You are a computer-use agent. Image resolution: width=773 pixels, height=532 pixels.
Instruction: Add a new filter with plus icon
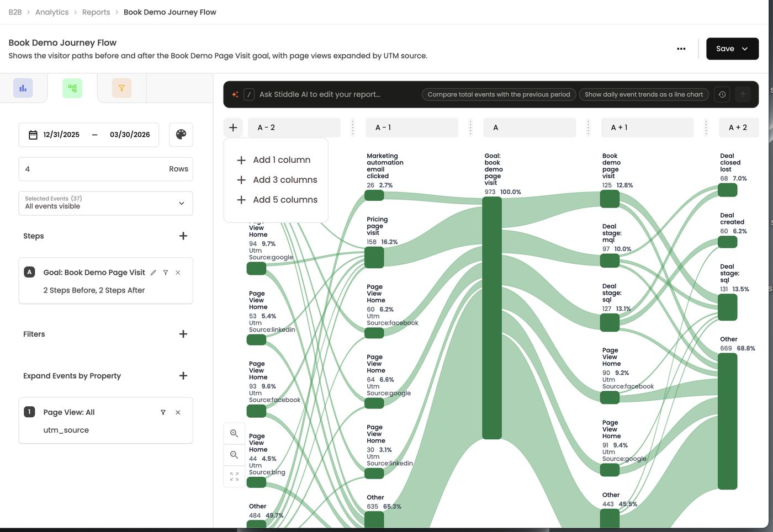pos(183,334)
